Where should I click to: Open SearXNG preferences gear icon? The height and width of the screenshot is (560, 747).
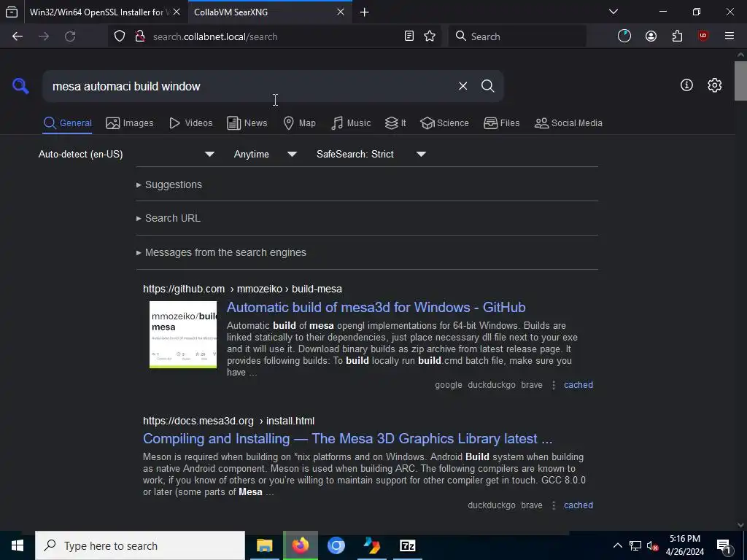(x=714, y=85)
